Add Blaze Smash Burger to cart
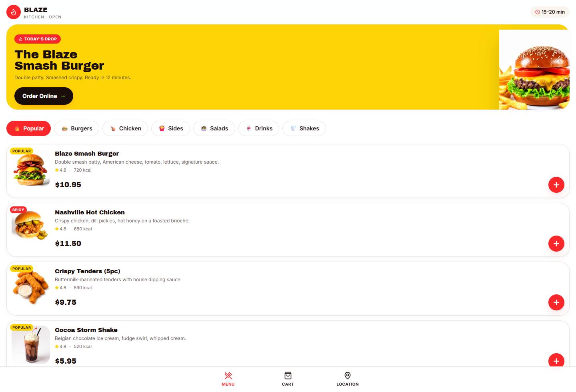576x392 pixels. [556, 185]
